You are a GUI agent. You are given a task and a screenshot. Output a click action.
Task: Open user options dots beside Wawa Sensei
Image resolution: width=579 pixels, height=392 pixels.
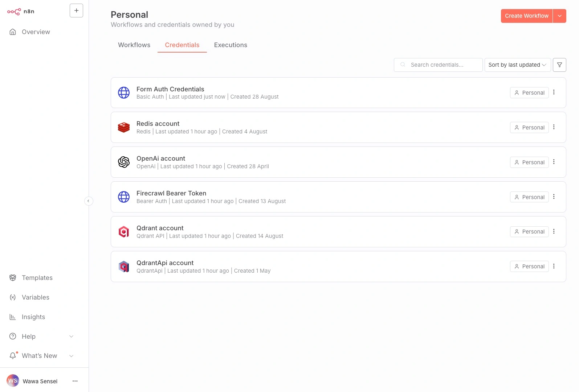coord(75,381)
